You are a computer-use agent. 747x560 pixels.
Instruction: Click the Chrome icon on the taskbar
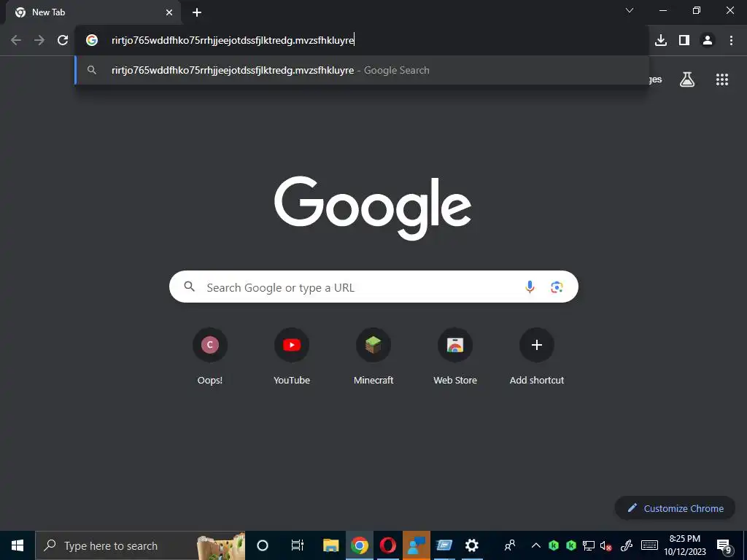coord(360,545)
